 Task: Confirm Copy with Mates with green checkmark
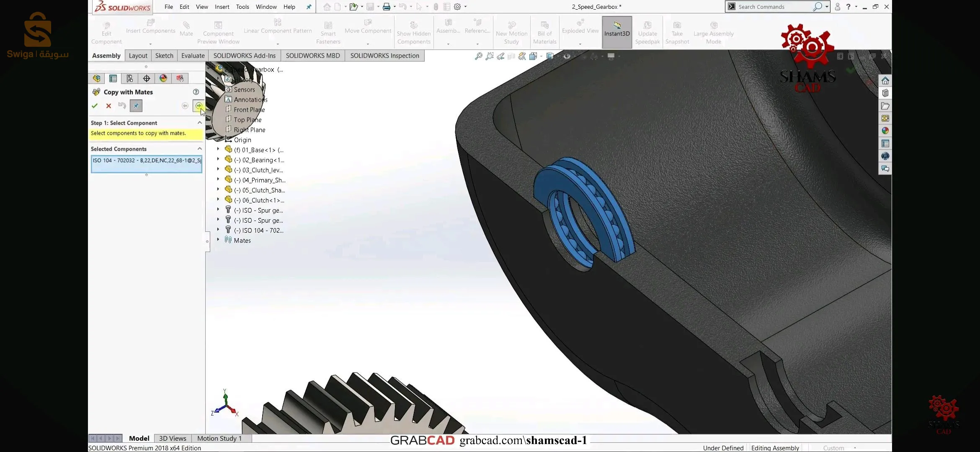click(x=95, y=105)
